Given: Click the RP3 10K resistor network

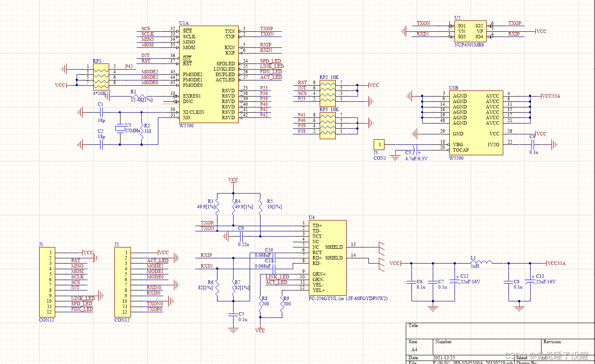Looking at the screenshot, I should 328,126.
